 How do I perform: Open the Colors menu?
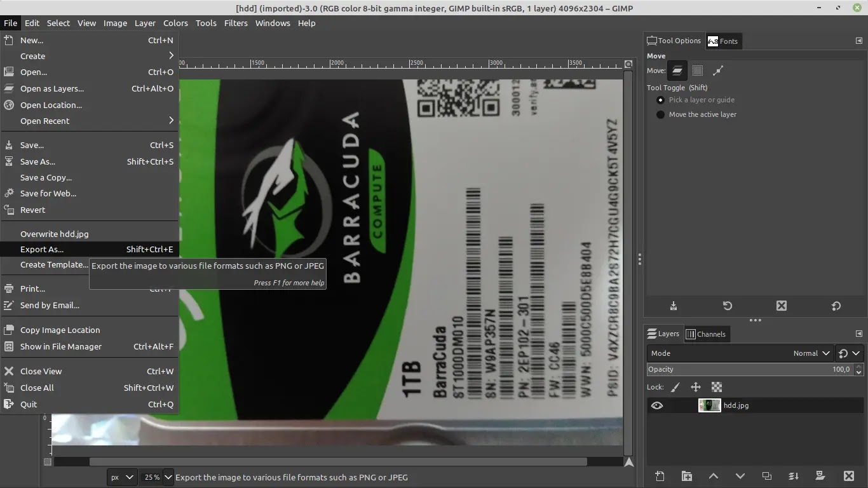(x=175, y=23)
